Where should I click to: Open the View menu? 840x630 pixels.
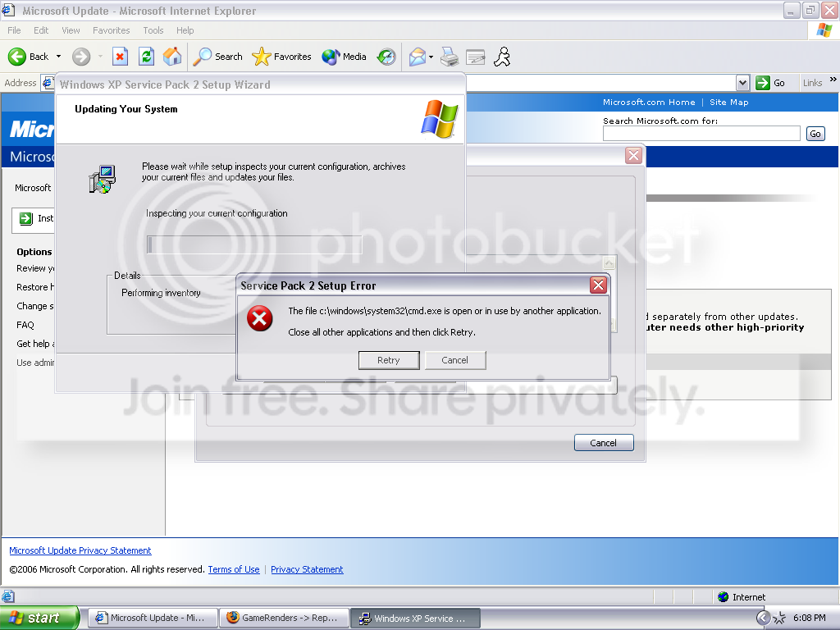pos(71,30)
